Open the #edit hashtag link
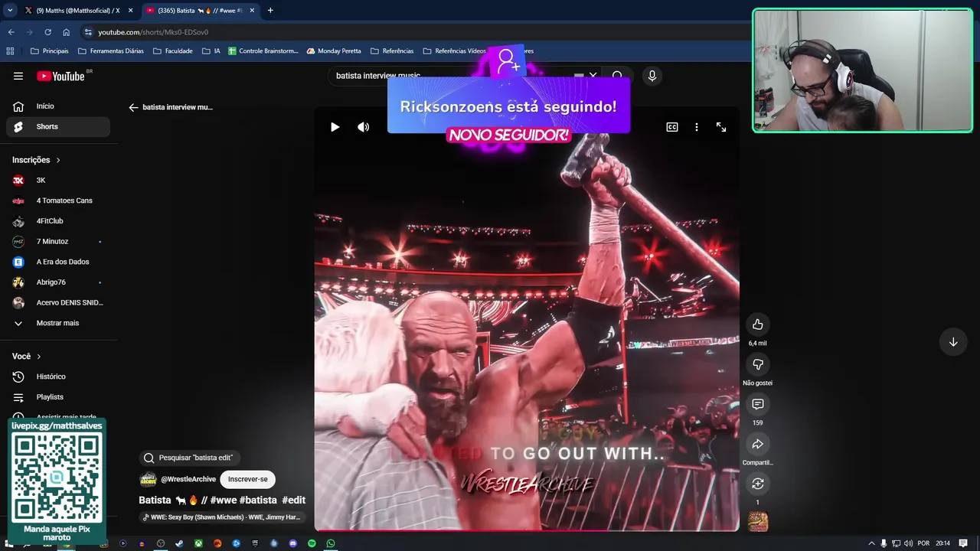Viewport: 980px width, 551px height. click(293, 500)
